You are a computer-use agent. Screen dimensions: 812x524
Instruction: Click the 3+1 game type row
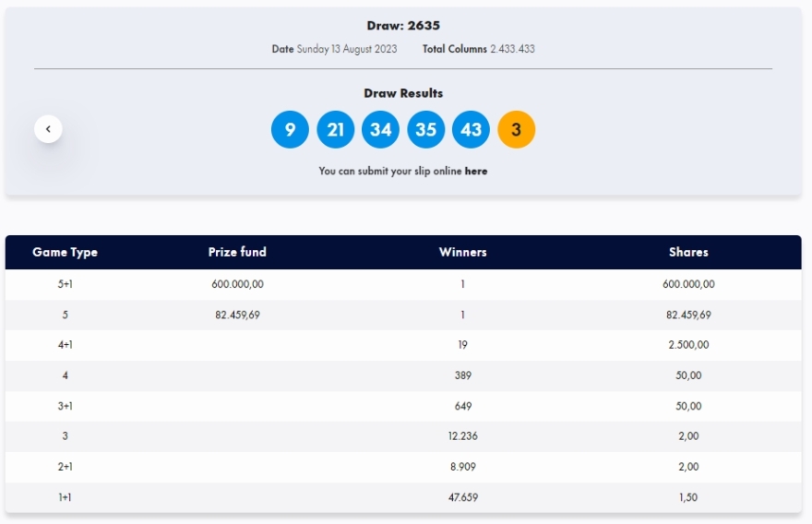(x=65, y=406)
